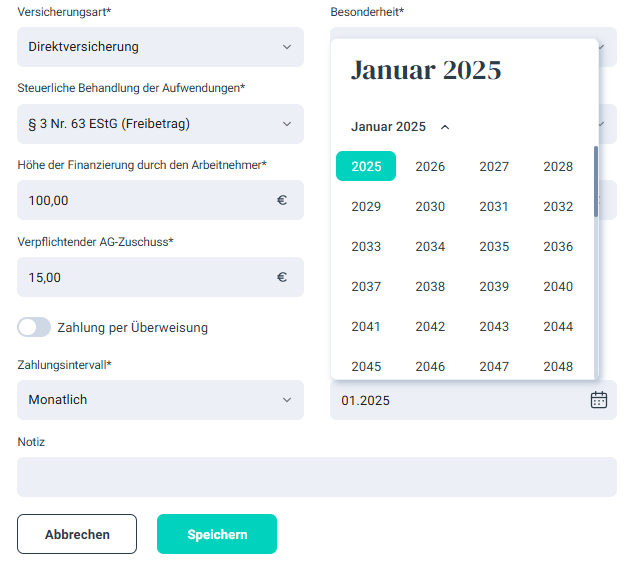This screenshot has height=575, width=642.
Task: Click the euro icon in AG-Zuschuss field
Action: (282, 277)
